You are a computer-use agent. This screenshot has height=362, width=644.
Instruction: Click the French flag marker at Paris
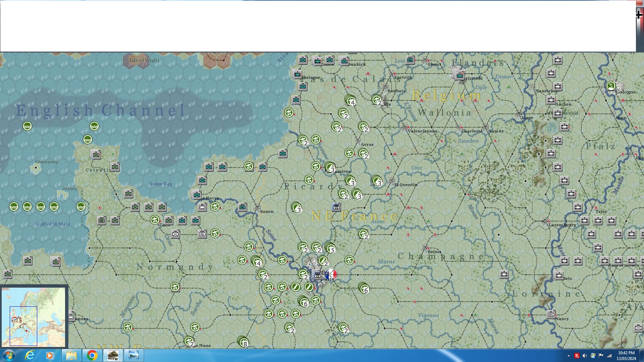[x=331, y=274]
